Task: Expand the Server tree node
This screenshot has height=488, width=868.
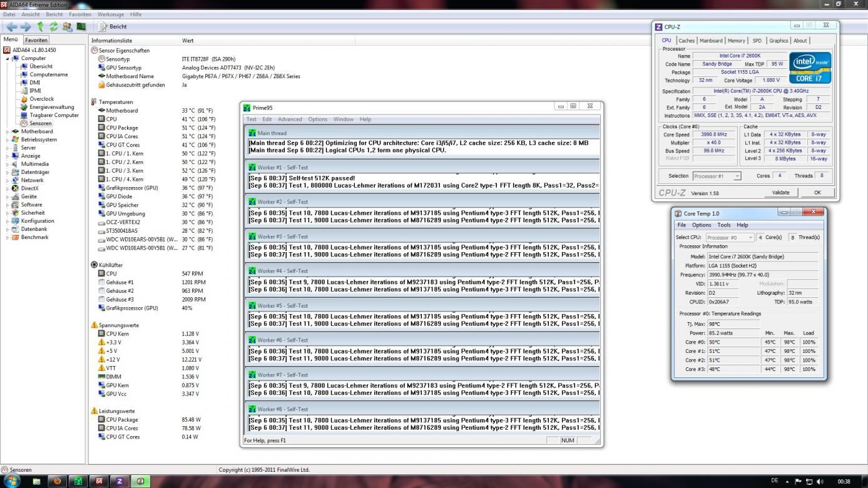Action: coord(8,148)
